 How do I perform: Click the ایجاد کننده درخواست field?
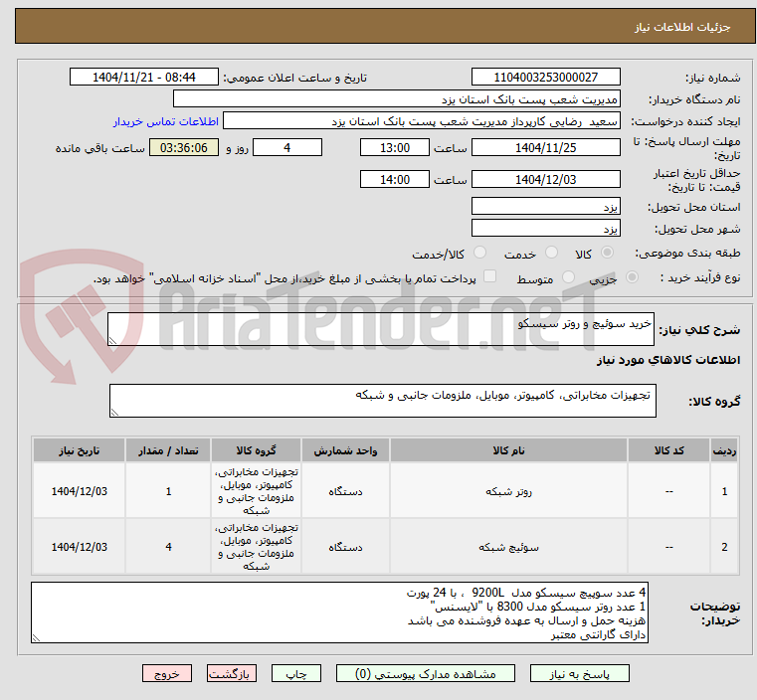coord(421,121)
